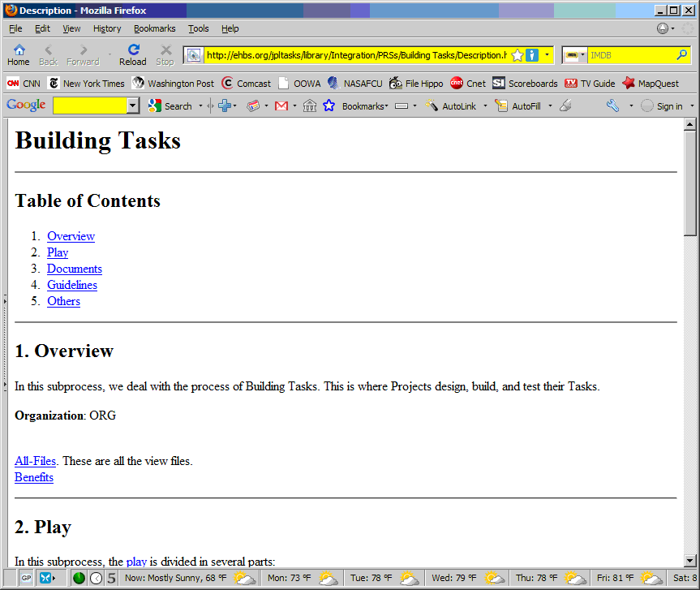Open the Benefits link
The image size is (700, 590).
coord(34,477)
